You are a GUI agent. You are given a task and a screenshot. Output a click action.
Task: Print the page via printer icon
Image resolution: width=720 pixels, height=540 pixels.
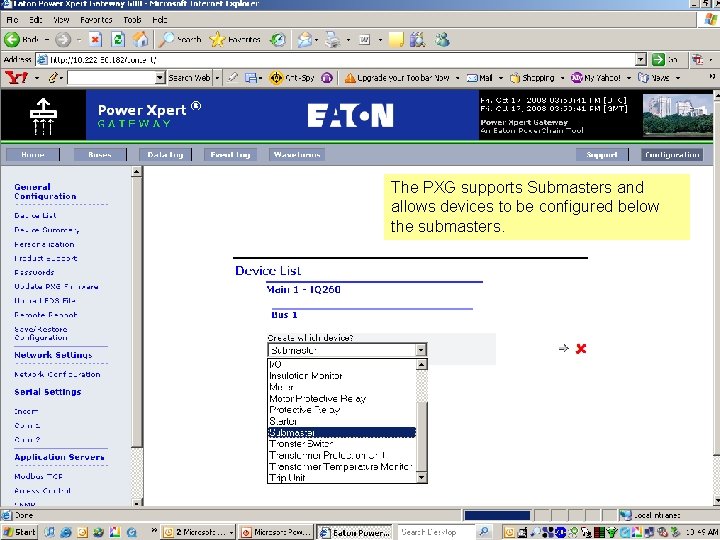click(x=332, y=39)
